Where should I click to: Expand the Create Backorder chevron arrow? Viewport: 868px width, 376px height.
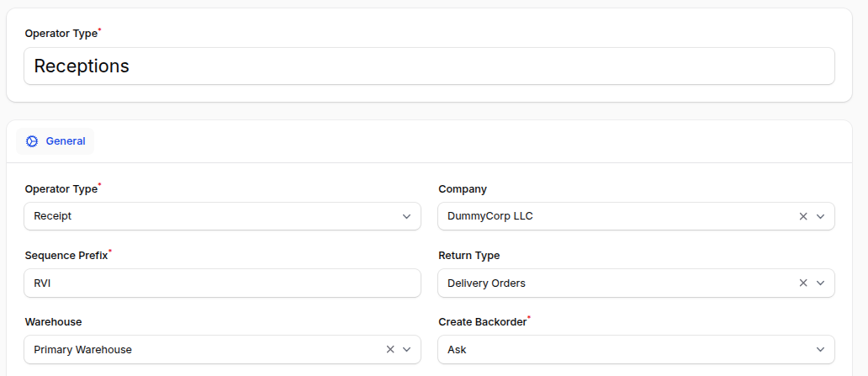[821, 349]
